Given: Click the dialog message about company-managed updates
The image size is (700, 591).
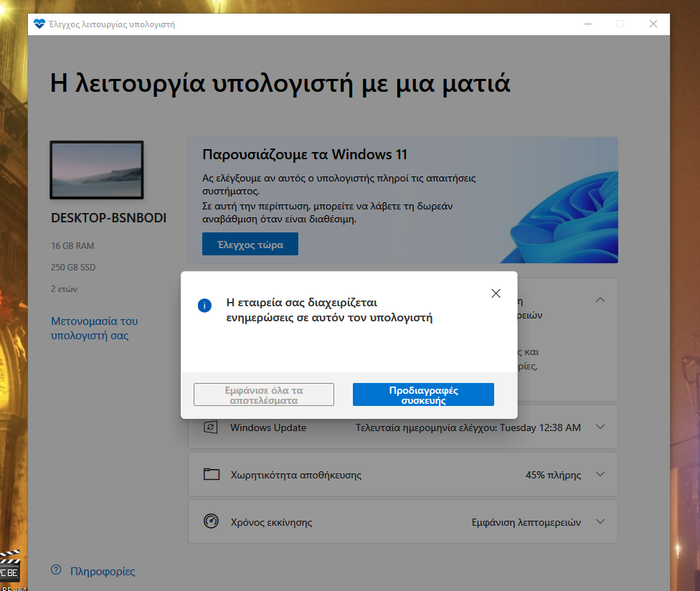Looking at the screenshot, I should click(x=329, y=310).
